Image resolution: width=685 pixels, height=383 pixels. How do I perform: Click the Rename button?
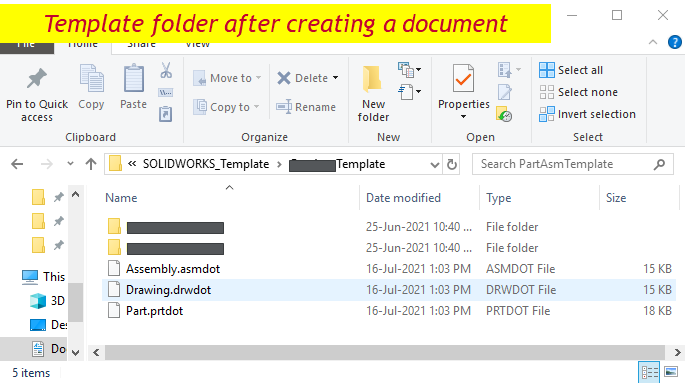(x=306, y=107)
